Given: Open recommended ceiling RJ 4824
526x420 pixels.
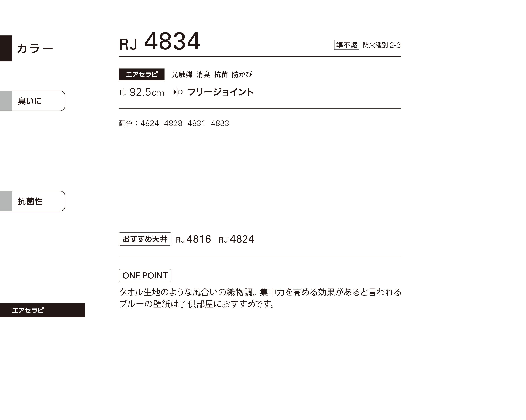Looking at the screenshot, I should [236, 239].
